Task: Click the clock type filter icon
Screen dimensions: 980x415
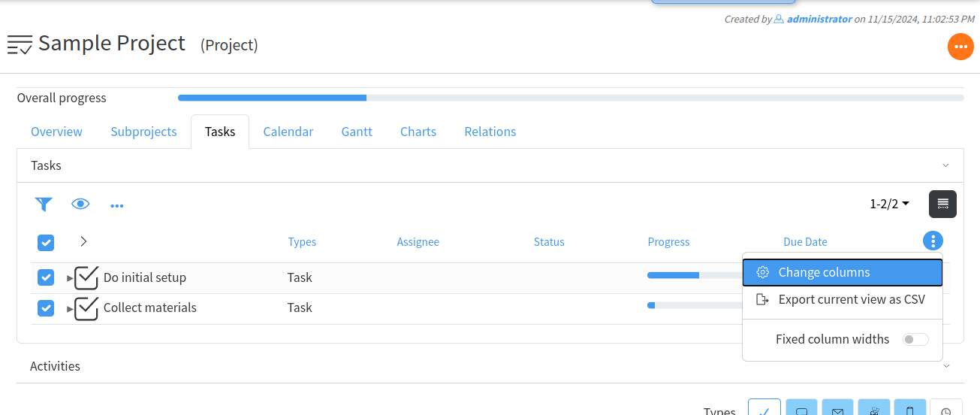Action: [945, 408]
